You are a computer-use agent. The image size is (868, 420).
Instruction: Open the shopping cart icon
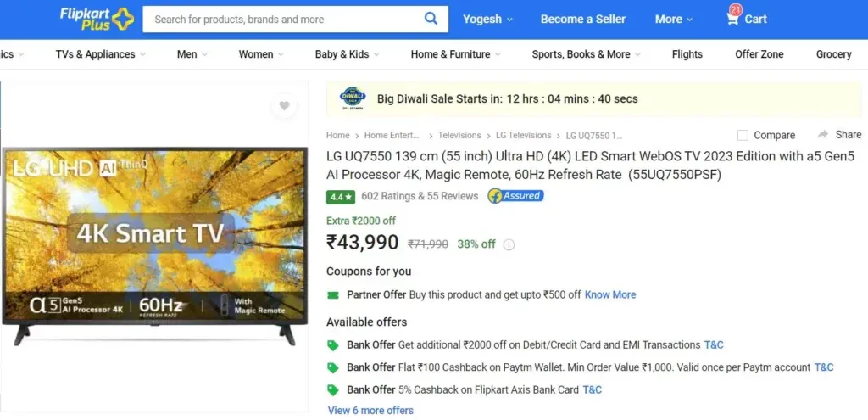733,19
